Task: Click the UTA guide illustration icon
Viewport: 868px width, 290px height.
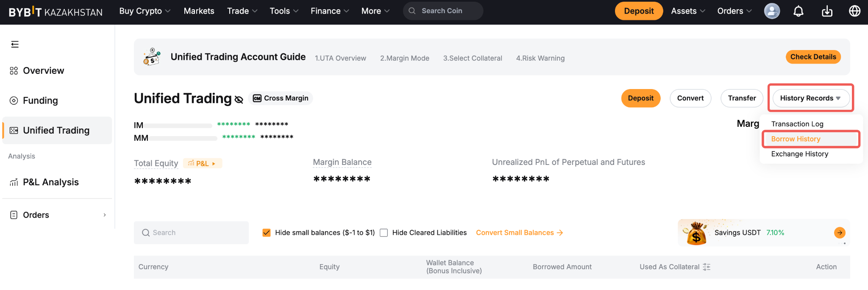Action: click(152, 57)
